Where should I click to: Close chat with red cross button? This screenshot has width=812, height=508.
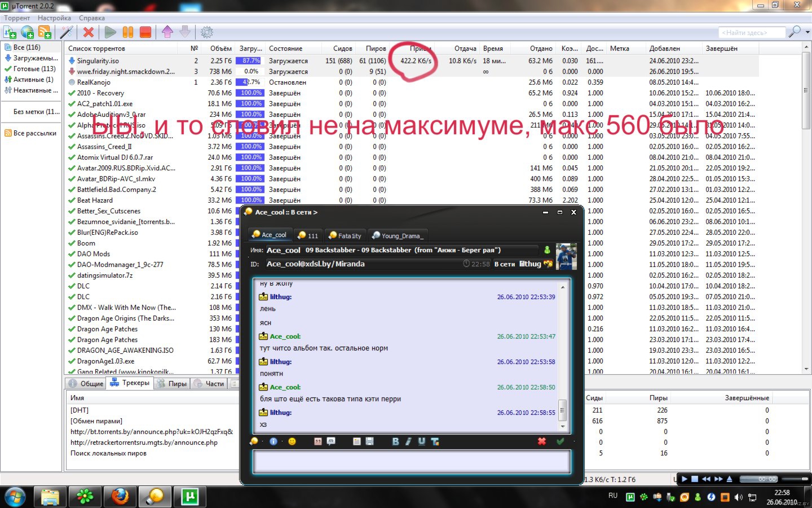(x=542, y=441)
